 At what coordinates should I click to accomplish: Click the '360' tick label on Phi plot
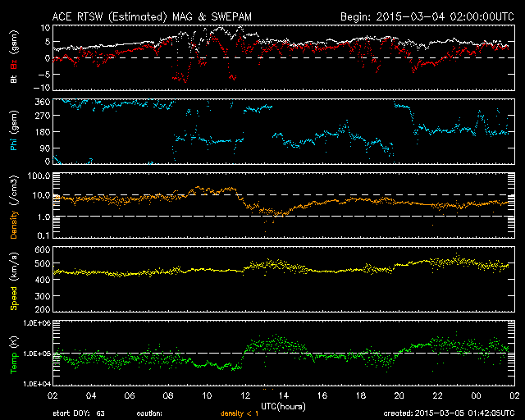pyautogui.click(x=43, y=102)
